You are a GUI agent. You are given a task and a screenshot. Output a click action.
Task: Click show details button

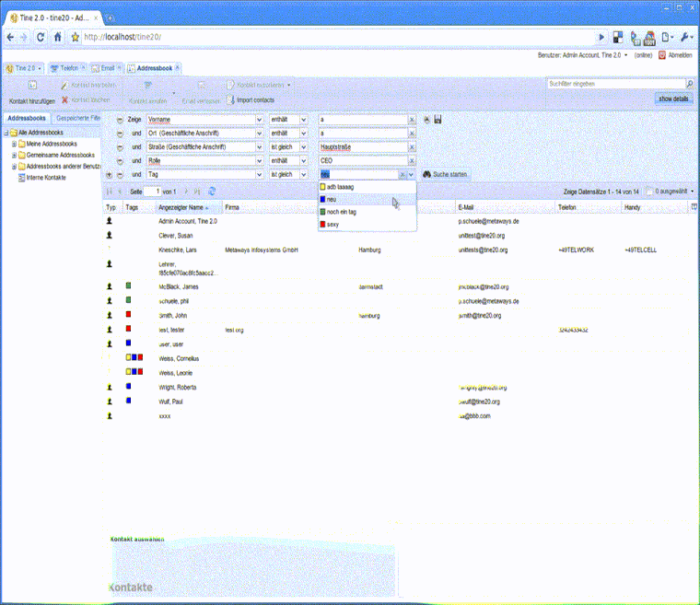673,99
